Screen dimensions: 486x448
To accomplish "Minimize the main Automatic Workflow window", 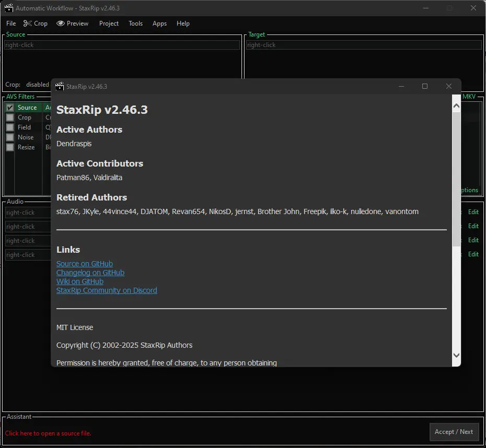I will 426,8.
